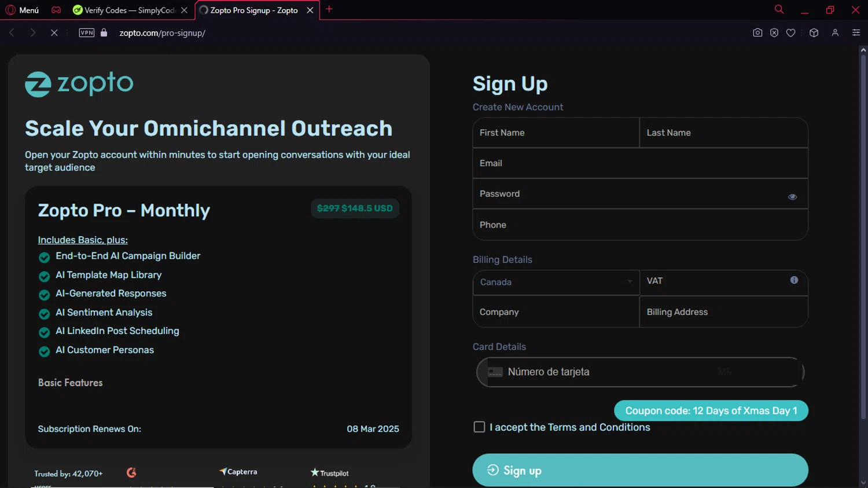Screen dimensions: 868x488
Task: Click the AI LinkedIn Post Scheduling text
Action: tap(117, 331)
